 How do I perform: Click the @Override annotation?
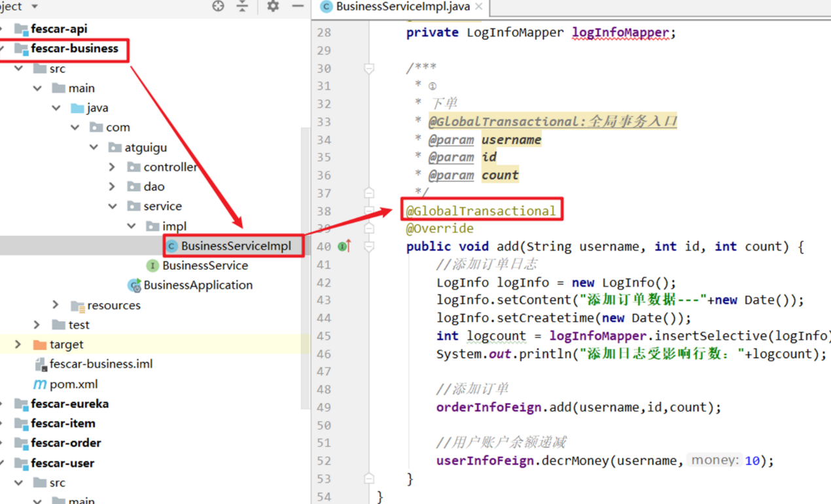(440, 228)
